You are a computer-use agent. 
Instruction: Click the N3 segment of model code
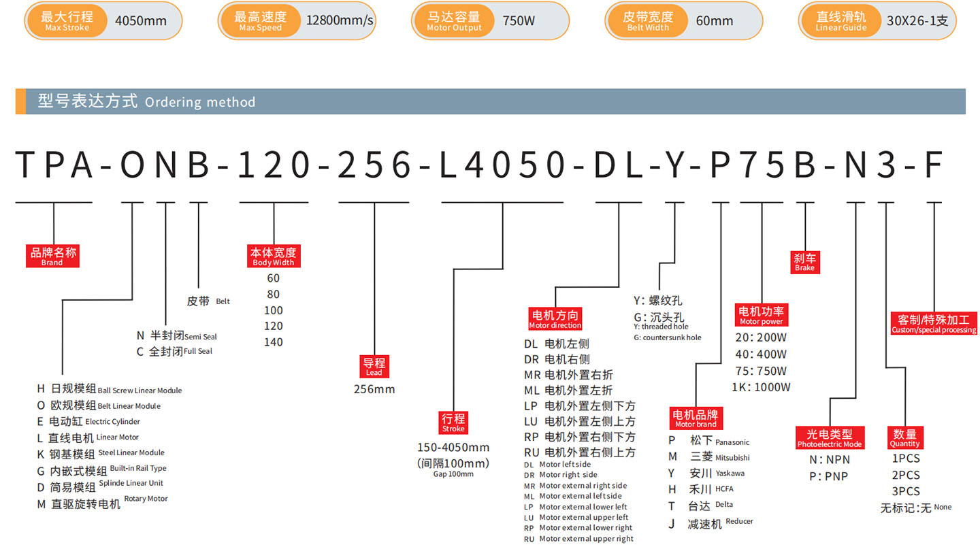(x=869, y=165)
